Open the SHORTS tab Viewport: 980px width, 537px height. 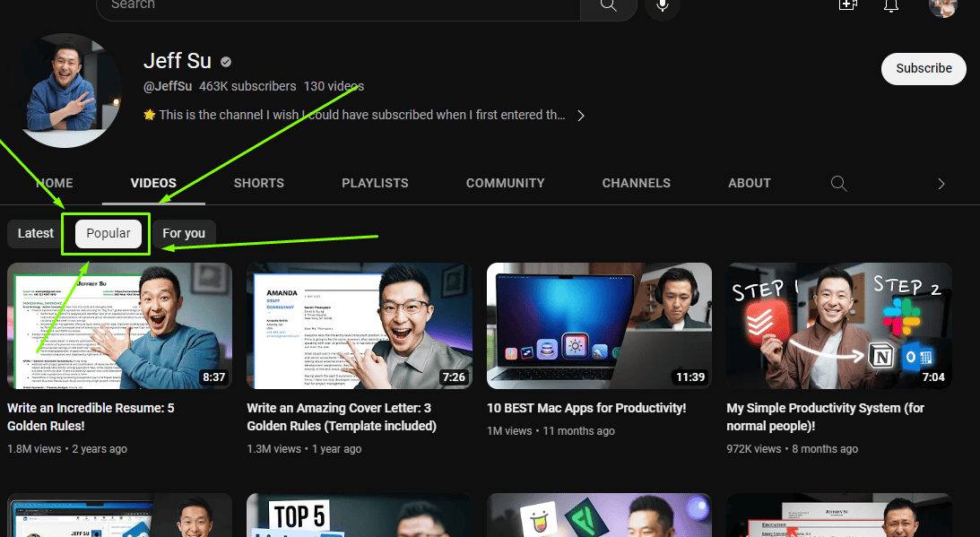(259, 183)
